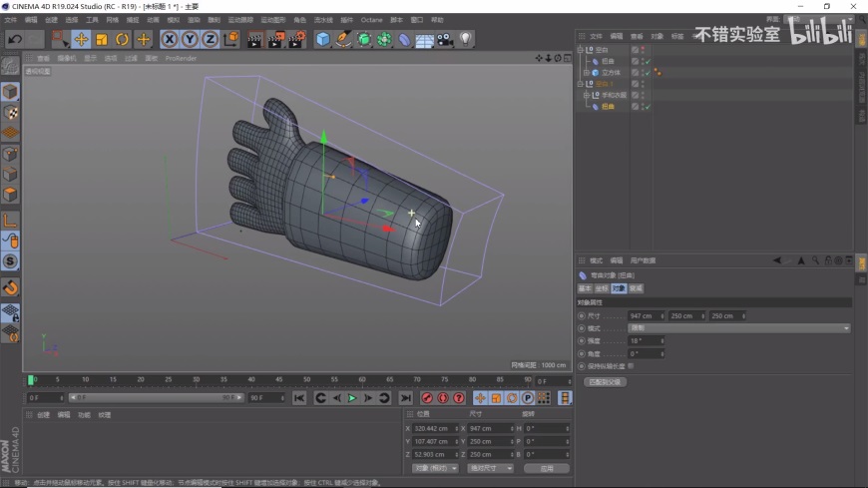Click the Undo arrow icon
Viewport: 868px width, 488px height.
click(x=15, y=39)
